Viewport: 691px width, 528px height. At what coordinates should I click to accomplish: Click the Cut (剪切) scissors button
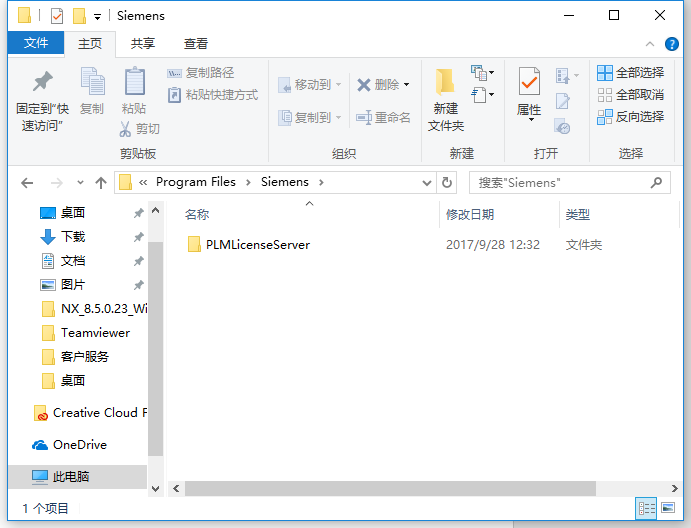139,129
